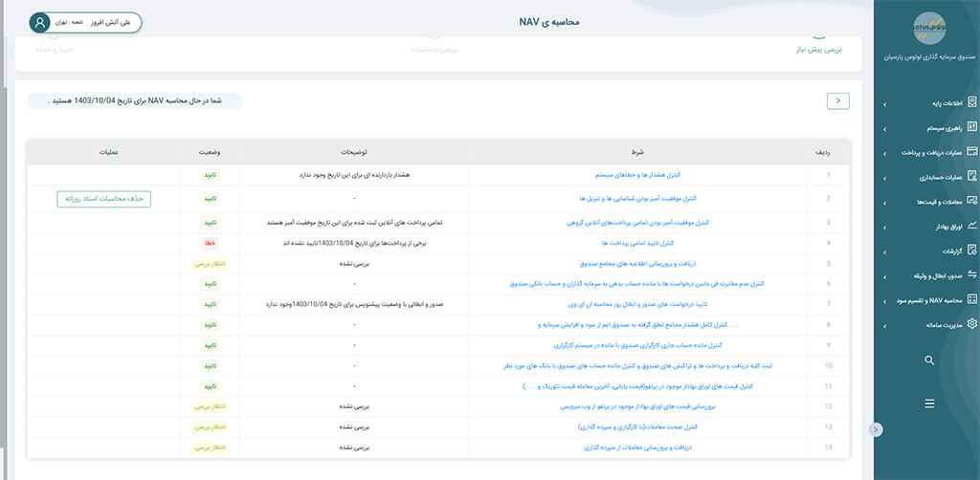
Task: Expand the گزارشات menu chevron
Action: coord(884,251)
